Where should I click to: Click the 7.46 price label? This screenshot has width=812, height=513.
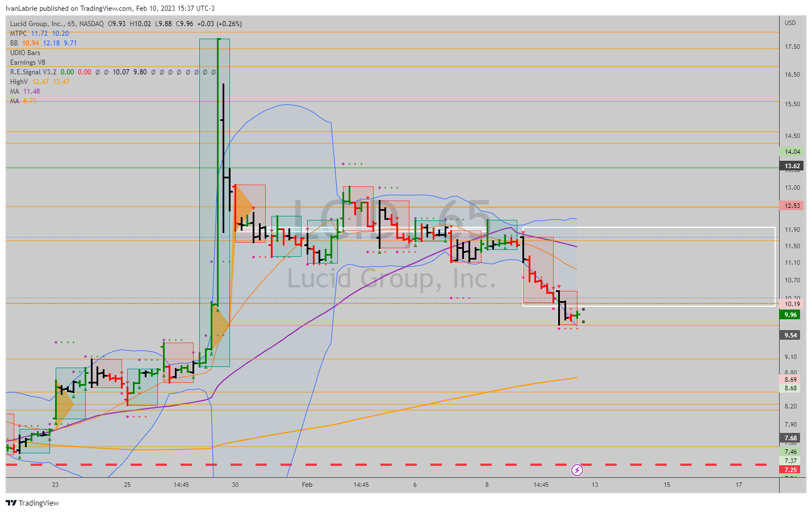tap(790, 452)
